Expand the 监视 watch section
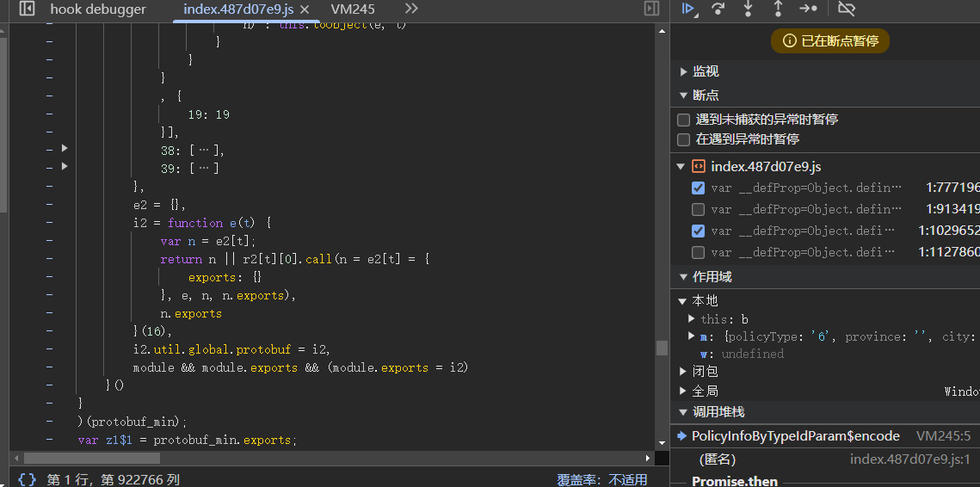This screenshot has width=980, height=487. click(684, 72)
